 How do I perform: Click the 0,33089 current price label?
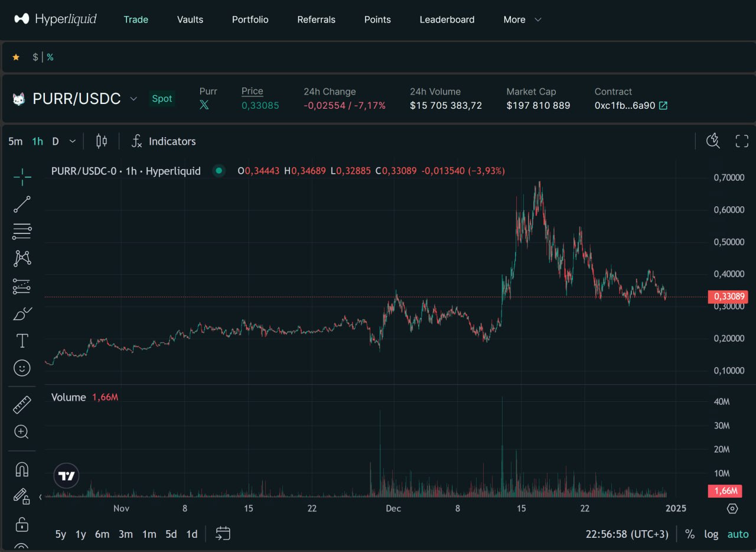[x=728, y=297]
